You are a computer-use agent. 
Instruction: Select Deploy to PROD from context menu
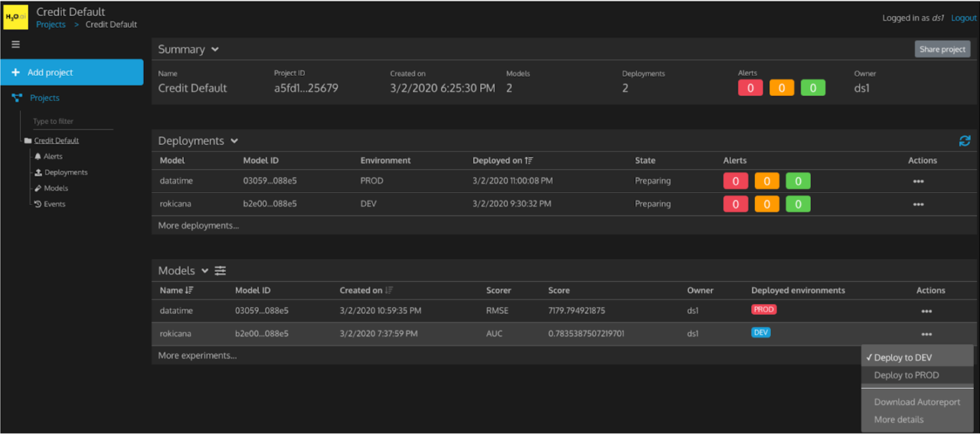point(906,375)
